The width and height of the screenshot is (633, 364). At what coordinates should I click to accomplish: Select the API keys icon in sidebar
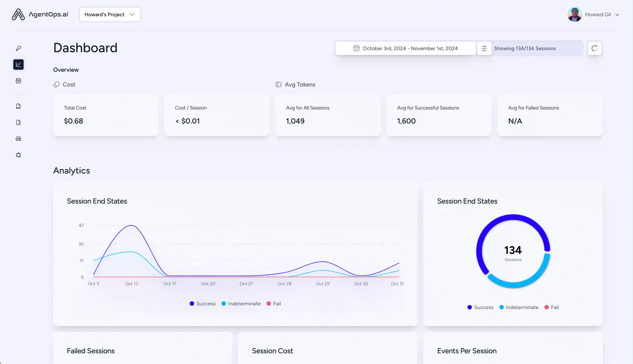[x=18, y=48]
